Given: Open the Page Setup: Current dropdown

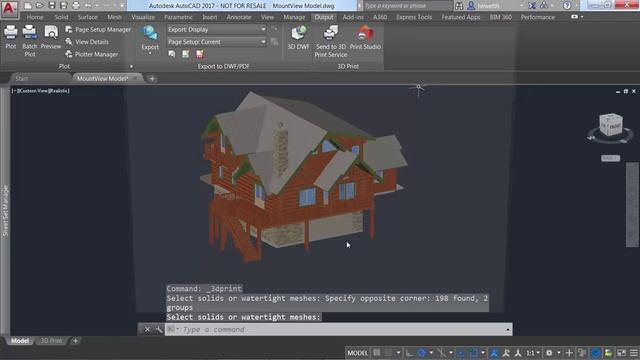Looking at the screenshot, I should [217, 42].
